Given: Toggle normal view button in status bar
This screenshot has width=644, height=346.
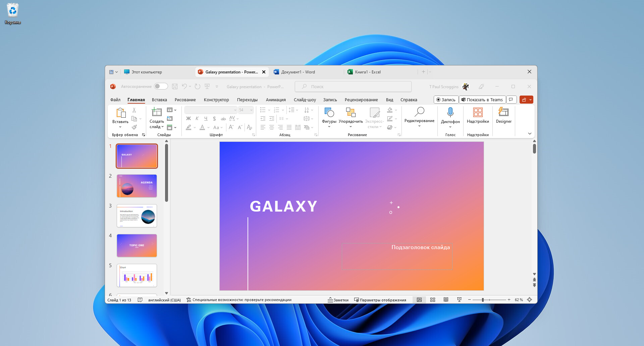Looking at the screenshot, I should [x=419, y=300].
